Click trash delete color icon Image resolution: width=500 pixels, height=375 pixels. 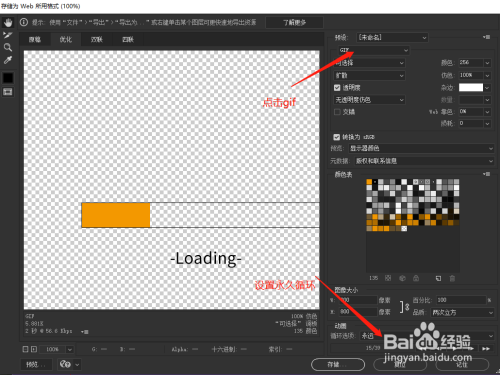tap(452, 278)
